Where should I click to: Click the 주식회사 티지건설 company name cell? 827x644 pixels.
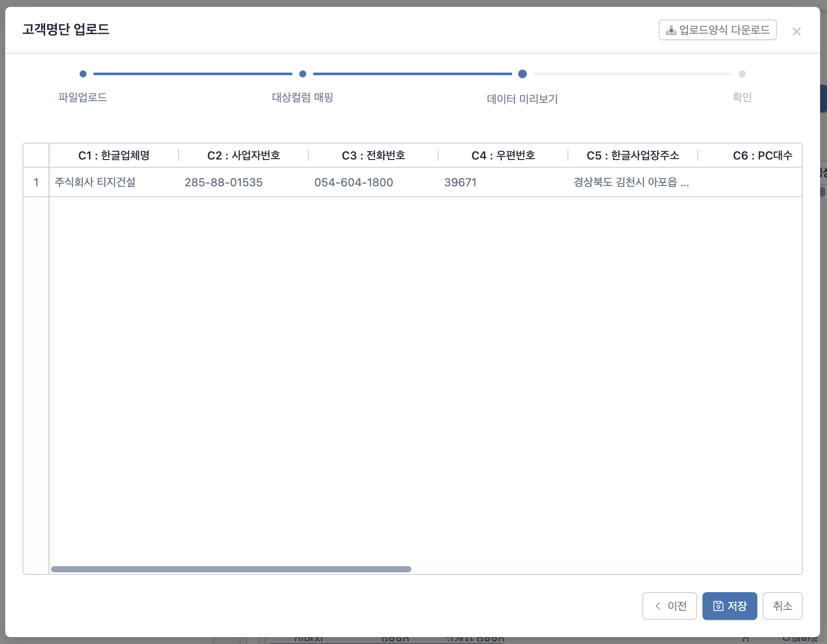pyautogui.click(x=95, y=182)
